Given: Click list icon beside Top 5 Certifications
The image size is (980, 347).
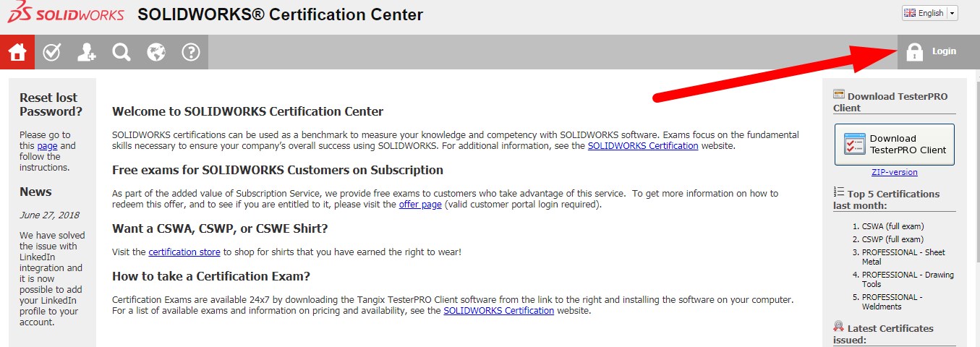Looking at the screenshot, I should pyautogui.click(x=839, y=192).
